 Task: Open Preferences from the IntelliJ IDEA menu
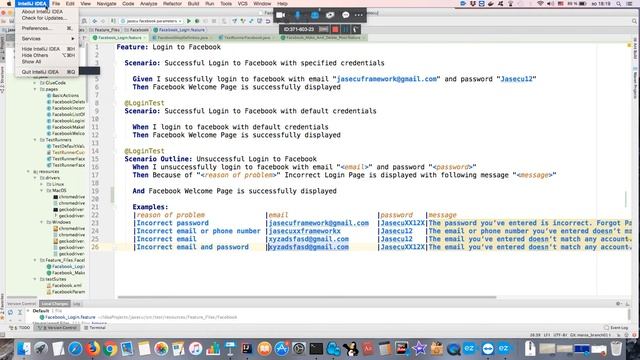click(47, 28)
